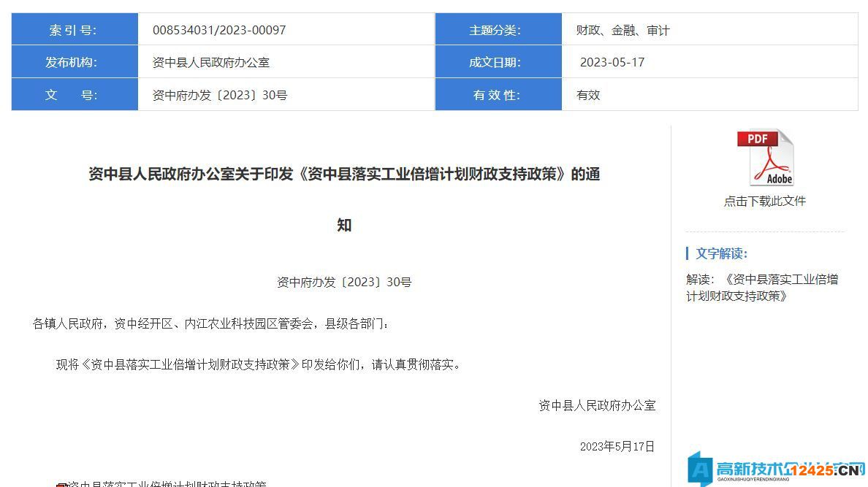Select the signed date 2023年5月17日
This screenshot has width=868, height=487.
point(617,447)
